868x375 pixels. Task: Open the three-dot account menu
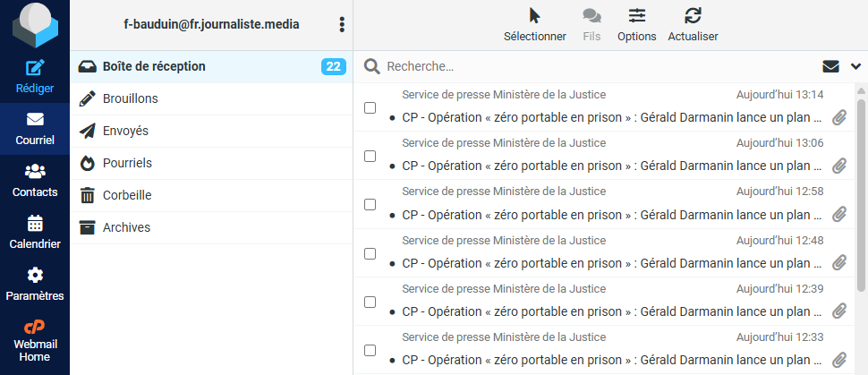341,25
